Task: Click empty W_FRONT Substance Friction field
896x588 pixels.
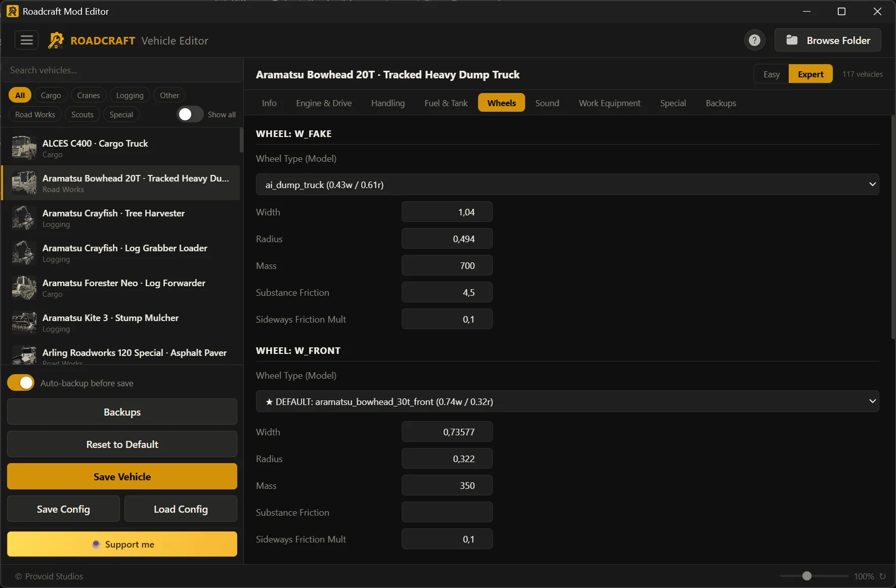Action: tap(447, 512)
